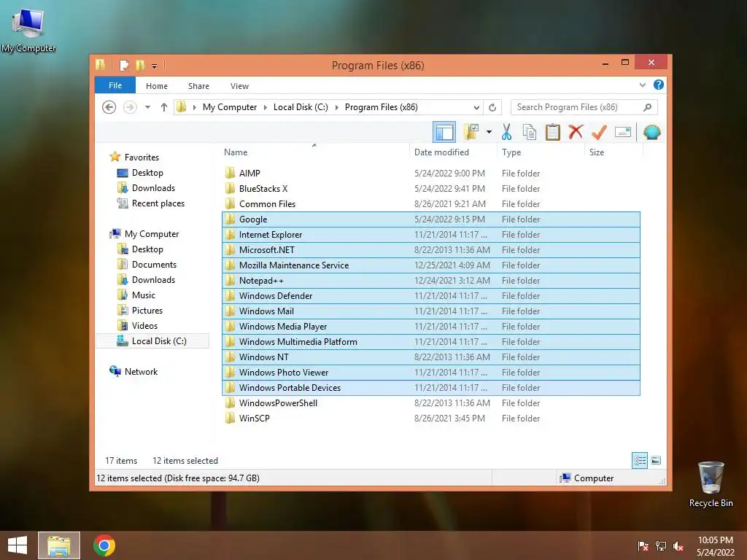Screen dimensions: 747x560
Task: Switch to details view icon in status bar
Action: point(639,460)
